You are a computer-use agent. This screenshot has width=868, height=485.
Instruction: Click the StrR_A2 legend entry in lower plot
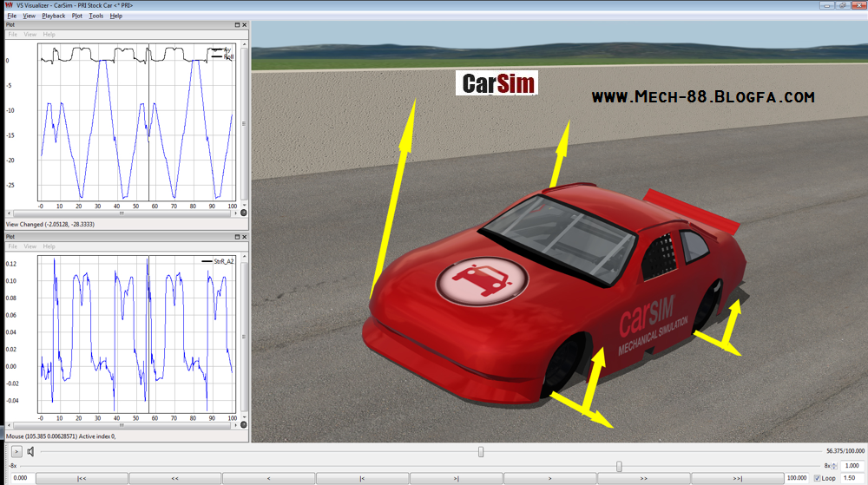pos(218,261)
